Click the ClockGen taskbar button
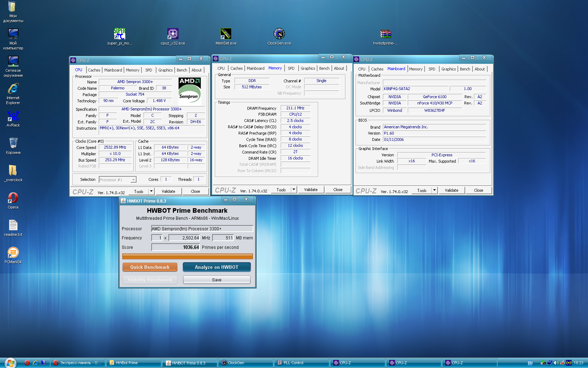 (x=245, y=363)
